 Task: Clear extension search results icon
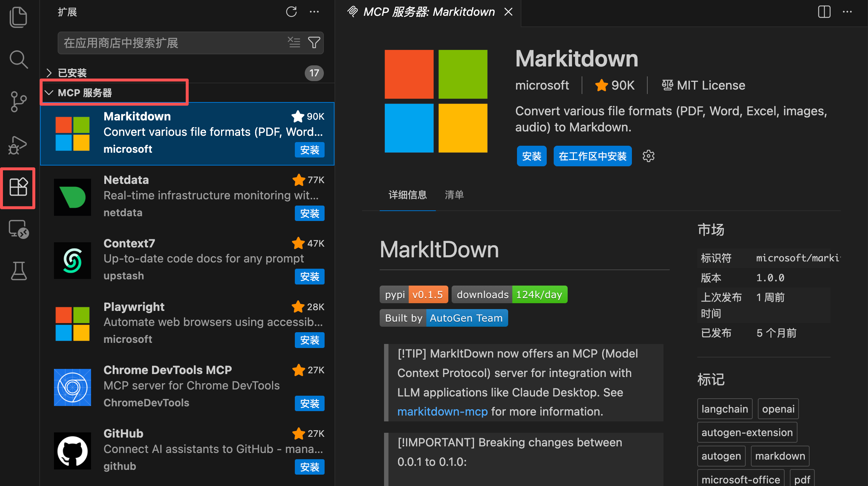(294, 43)
